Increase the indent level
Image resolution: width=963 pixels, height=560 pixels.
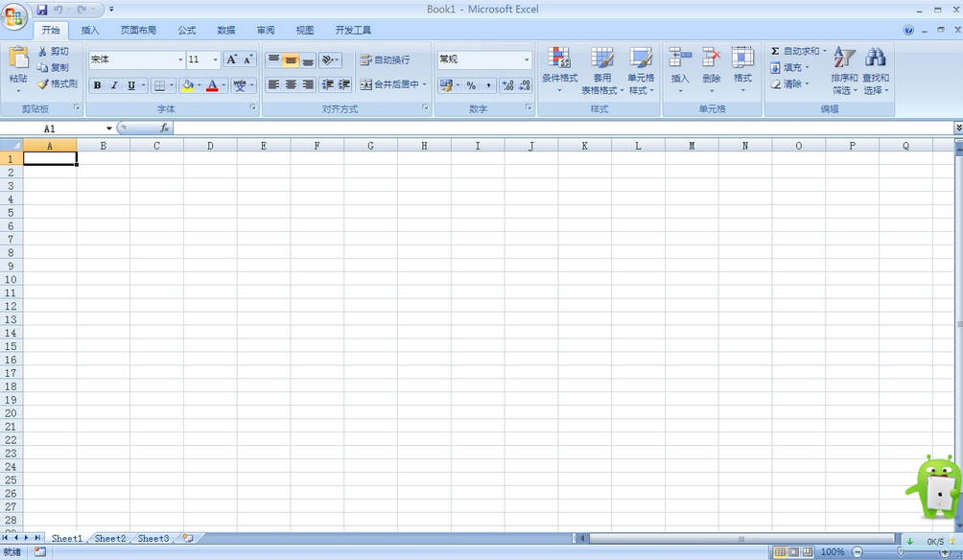(344, 84)
